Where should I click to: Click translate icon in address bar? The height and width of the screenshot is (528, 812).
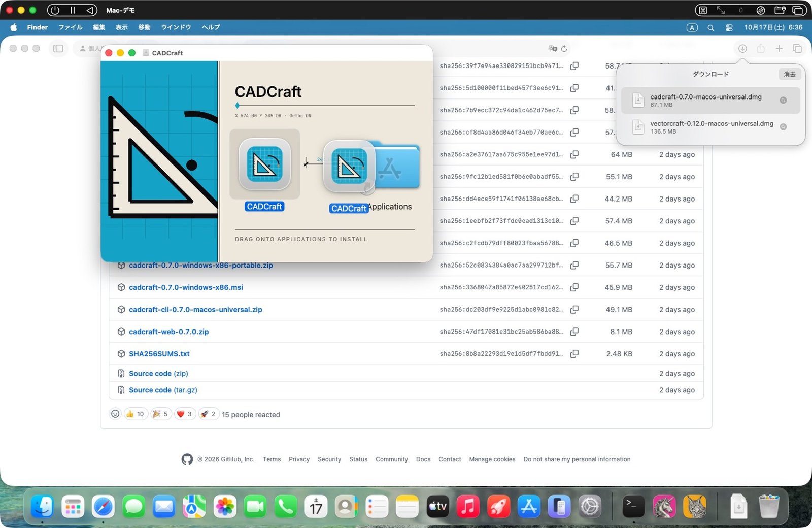tap(553, 48)
